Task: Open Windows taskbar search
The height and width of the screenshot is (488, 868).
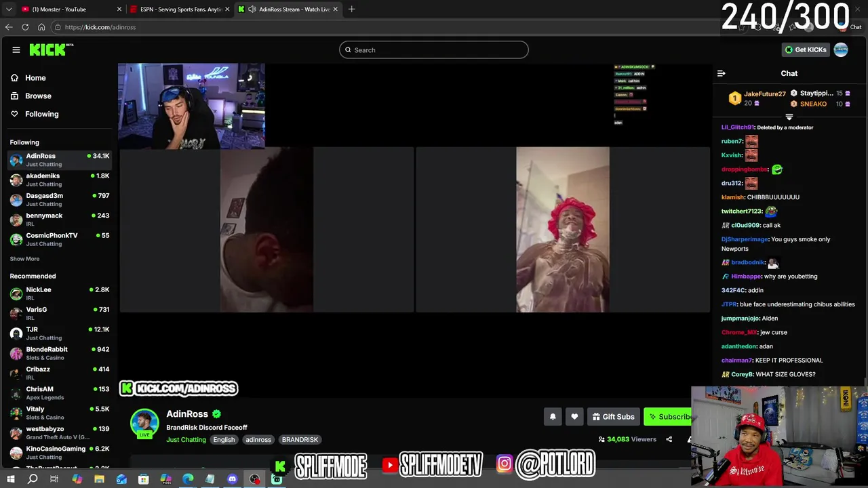Action: point(33,479)
